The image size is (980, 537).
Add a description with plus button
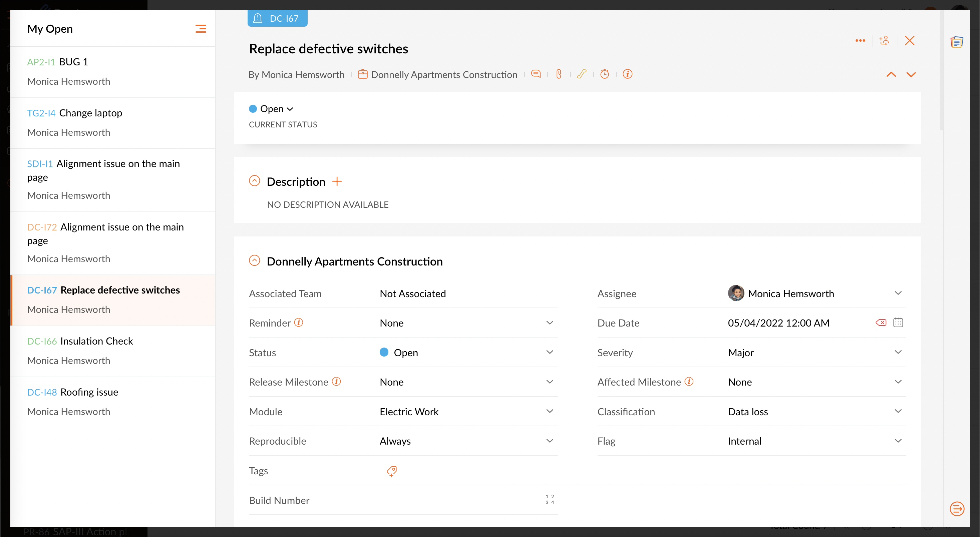tap(337, 181)
